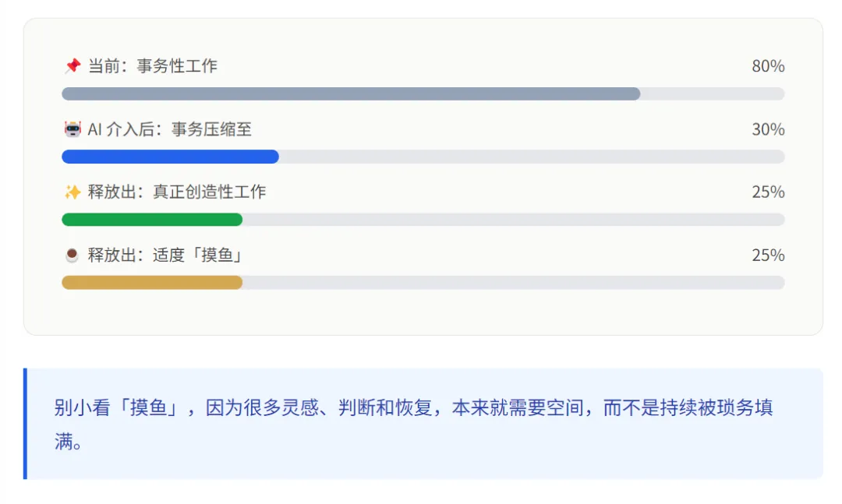This screenshot has width=842, height=504.
Task: Click the sparkles emoji icon
Action: (x=73, y=192)
